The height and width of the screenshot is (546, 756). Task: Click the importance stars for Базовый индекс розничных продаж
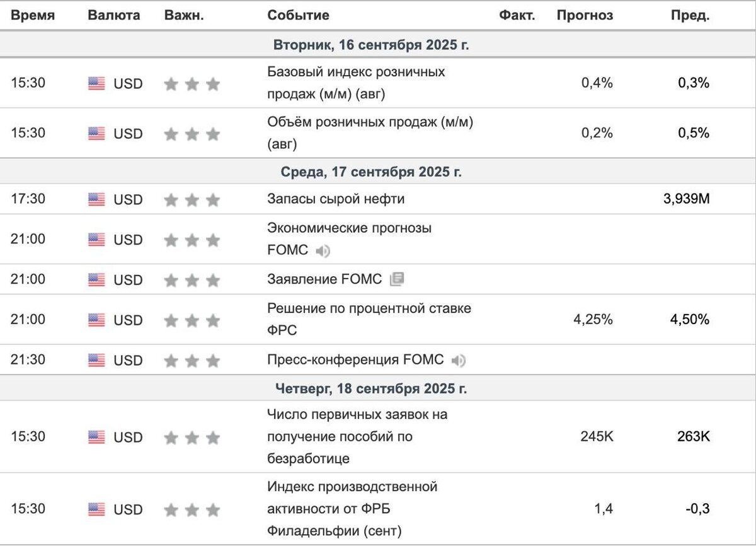tap(192, 84)
